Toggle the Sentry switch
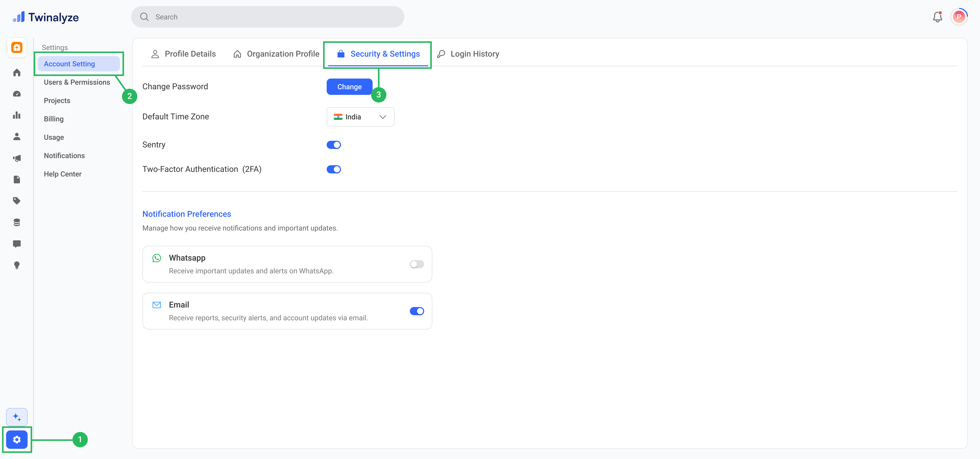Image resolution: width=980 pixels, height=459 pixels. [x=334, y=145]
